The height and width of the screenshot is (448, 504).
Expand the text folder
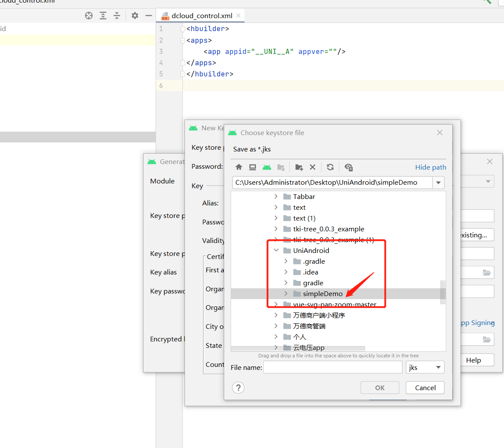click(276, 207)
